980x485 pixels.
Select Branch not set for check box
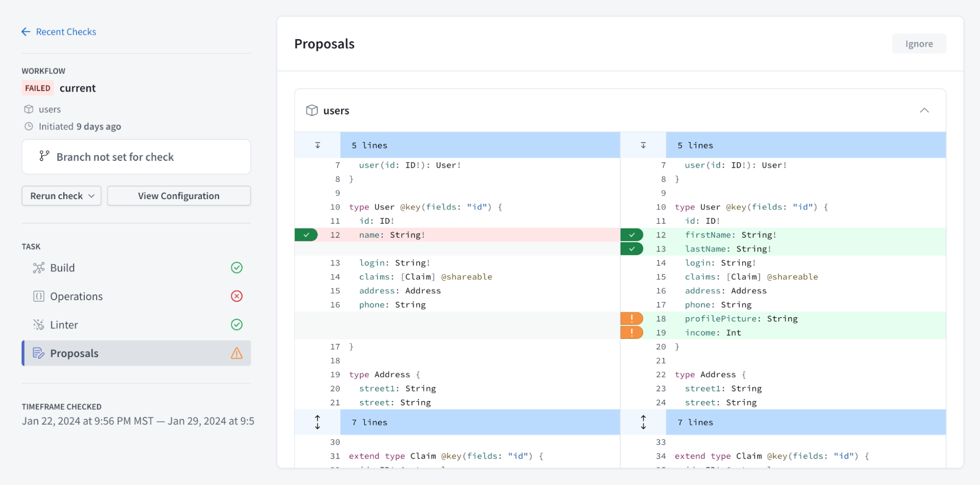136,157
